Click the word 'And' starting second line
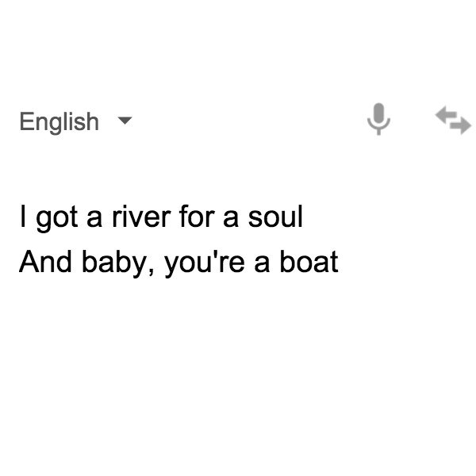Image resolution: width=476 pixels, height=476 pixels. pyautogui.click(x=45, y=261)
